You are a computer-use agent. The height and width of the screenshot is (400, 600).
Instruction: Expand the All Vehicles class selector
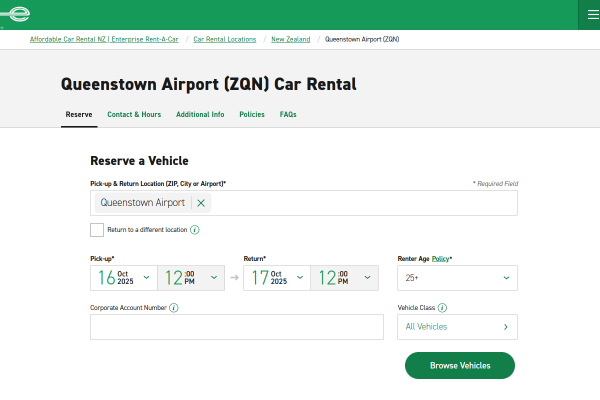[x=457, y=327]
